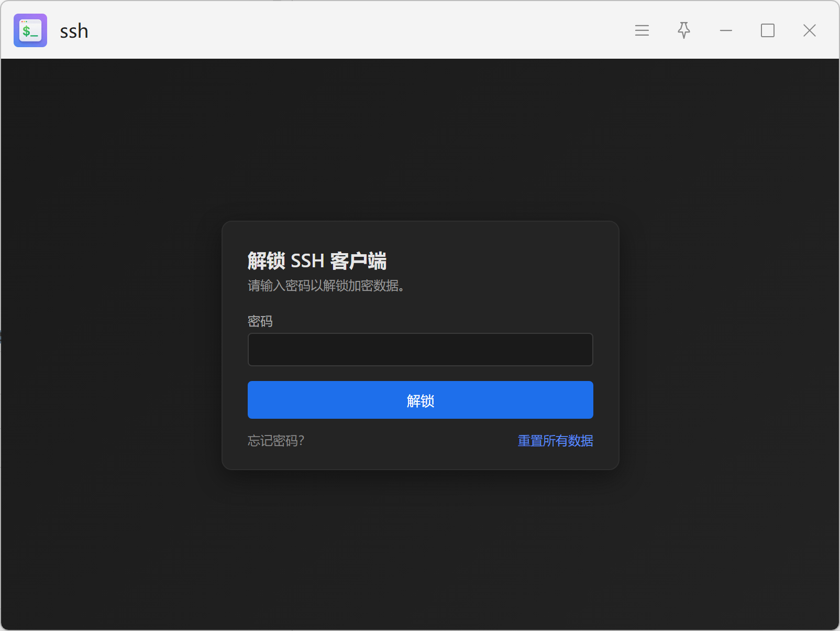This screenshot has height=631, width=840.
Task: Minimize the ssh window
Action: tap(726, 30)
